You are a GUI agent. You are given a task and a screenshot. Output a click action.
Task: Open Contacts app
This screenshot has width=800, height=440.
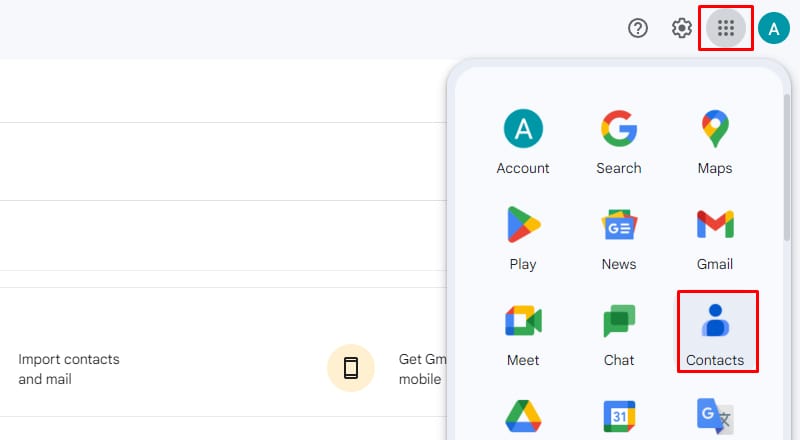tap(715, 334)
